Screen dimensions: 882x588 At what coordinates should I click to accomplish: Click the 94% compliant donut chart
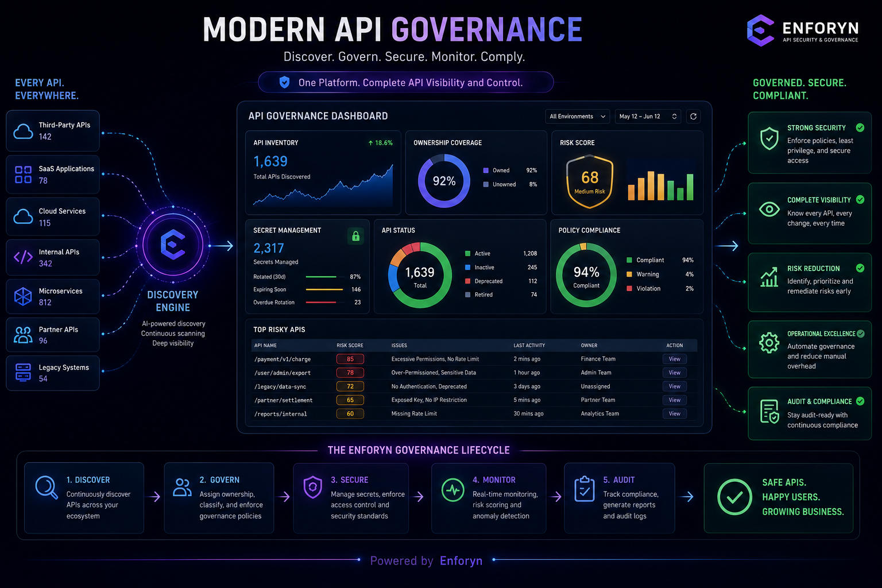[586, 275]
